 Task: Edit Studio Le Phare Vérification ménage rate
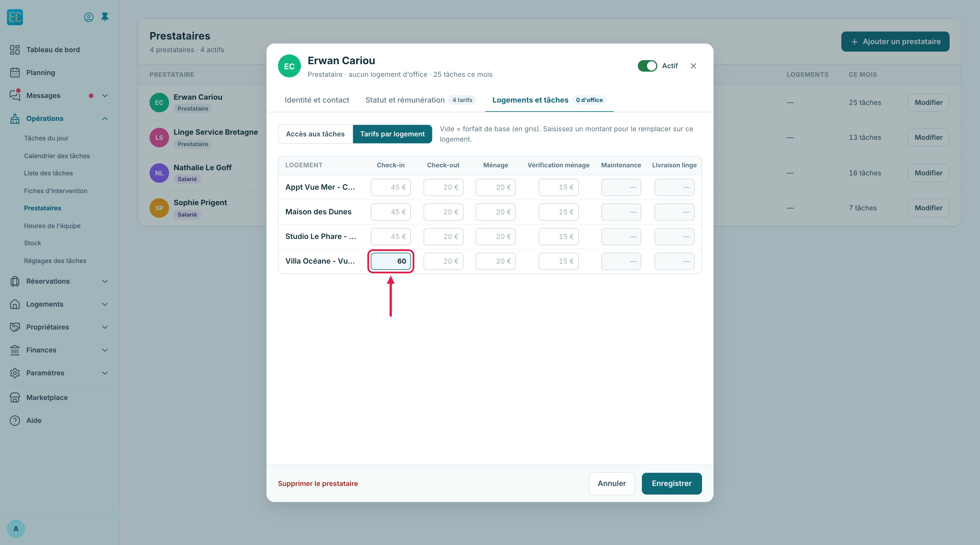click(x=558, y=237)
